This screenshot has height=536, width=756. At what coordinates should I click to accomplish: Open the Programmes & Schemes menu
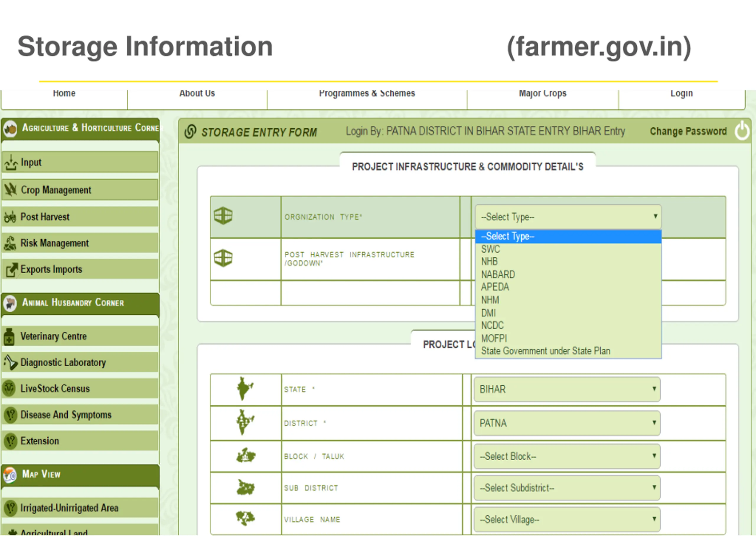367,94
